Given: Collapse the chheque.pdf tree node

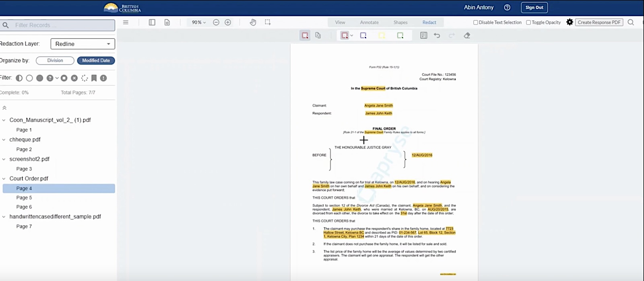Looking at the screenshot, I should [x=4, y=139].
